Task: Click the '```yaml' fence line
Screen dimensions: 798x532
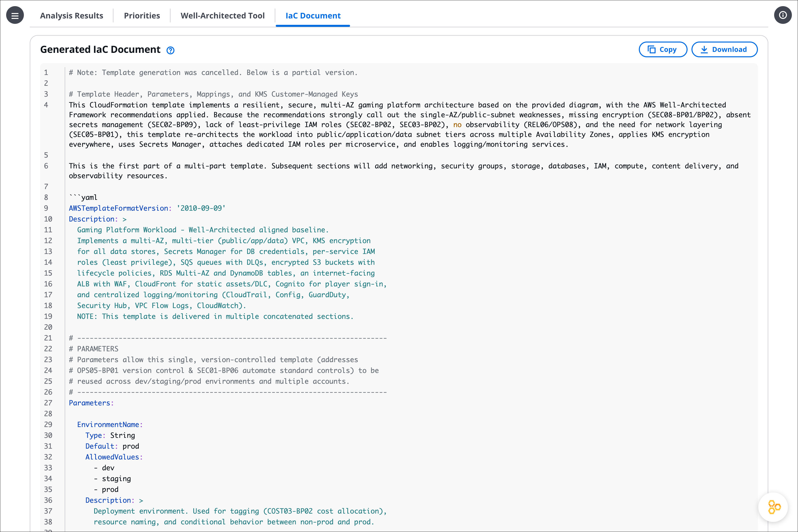Action: (x=83, y=197)
